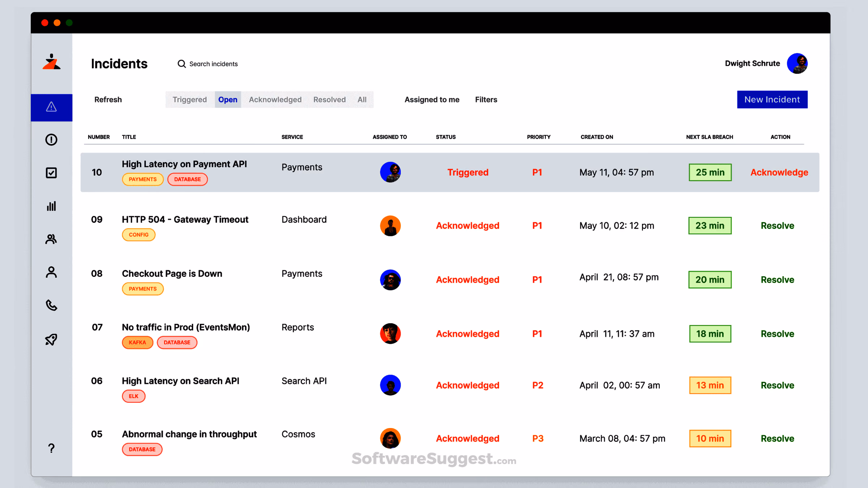The height and width of the screenshot is (488, 868).
Task: Acknowledge incident 10
Action: [779, 172]
